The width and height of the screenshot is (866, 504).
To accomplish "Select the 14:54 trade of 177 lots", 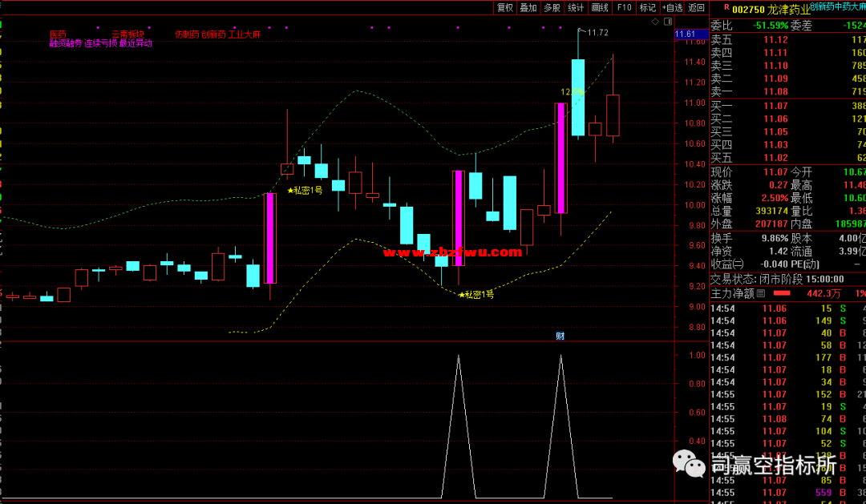I will point(787,357).
